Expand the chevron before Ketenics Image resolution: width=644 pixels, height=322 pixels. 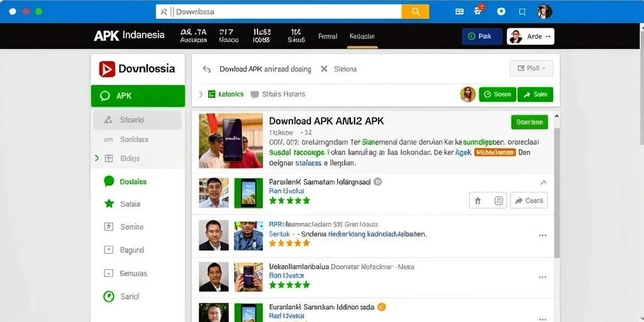pos(201,94)
